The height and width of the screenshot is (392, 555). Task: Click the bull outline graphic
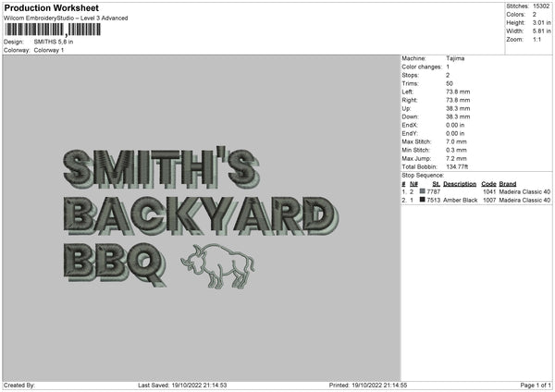pos(217,266)
